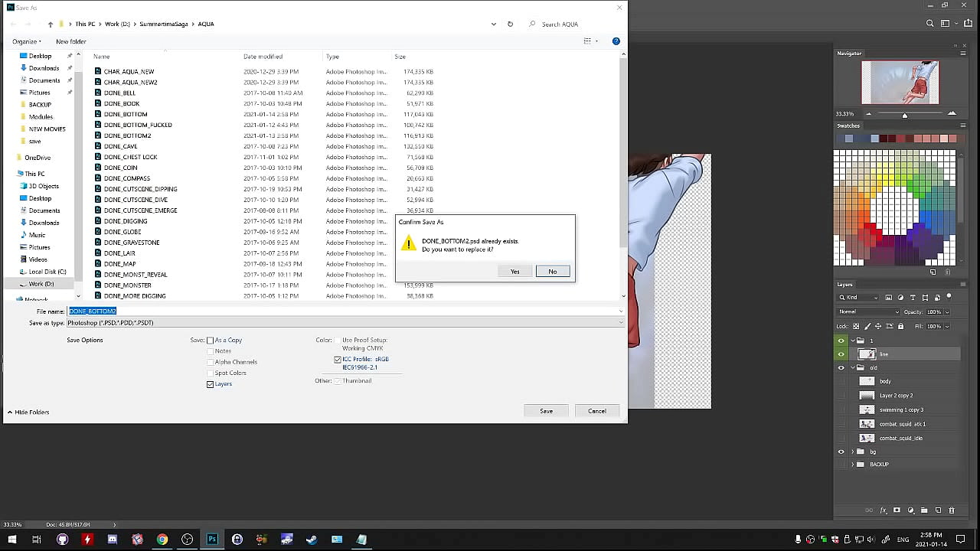
Task: Click the delete layer trash icon
Action: tap(952, 510)
